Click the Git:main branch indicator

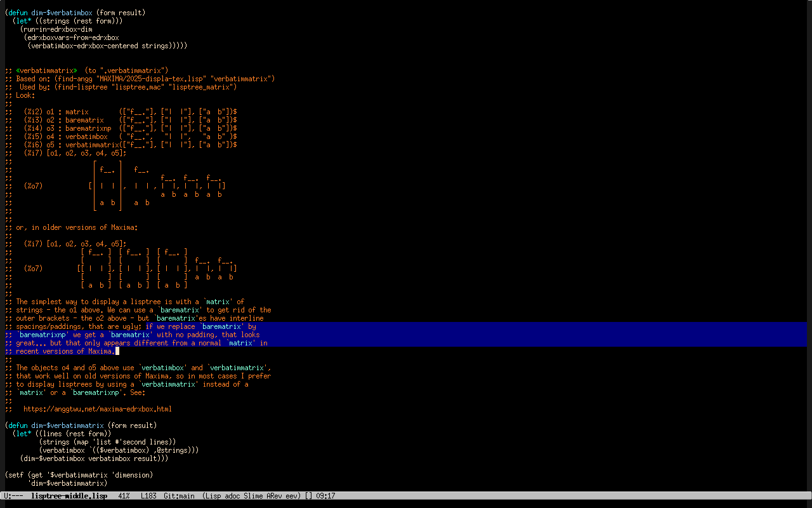(x=179, y=496)
